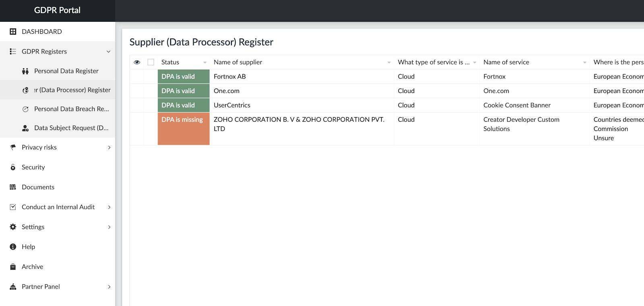Expand the Privacy risks submenu

click(109, 147)
